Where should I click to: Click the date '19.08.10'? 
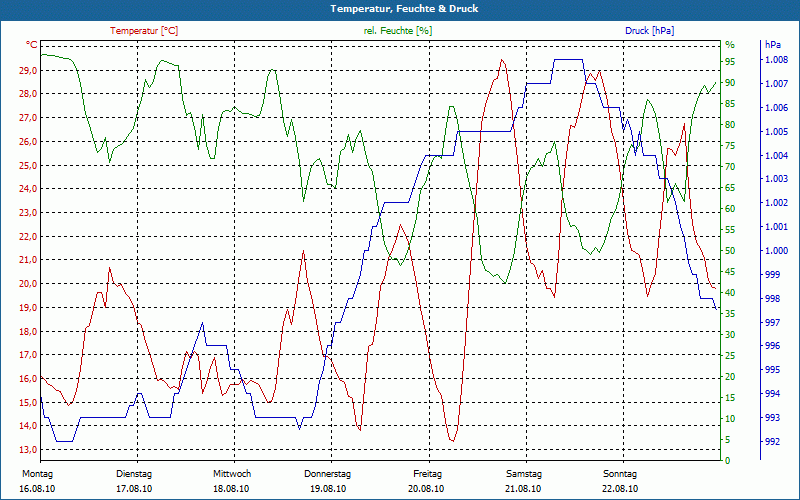pos(328,489)
